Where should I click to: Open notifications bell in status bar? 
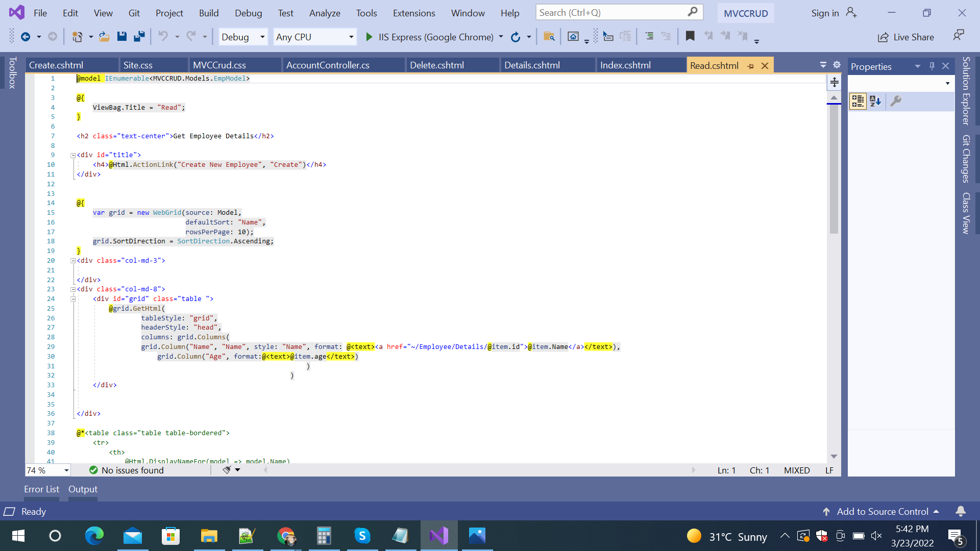(961, 511)
